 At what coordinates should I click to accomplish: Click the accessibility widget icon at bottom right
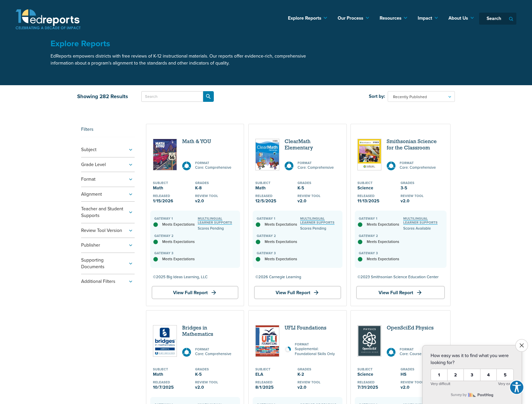pos(516,387)
